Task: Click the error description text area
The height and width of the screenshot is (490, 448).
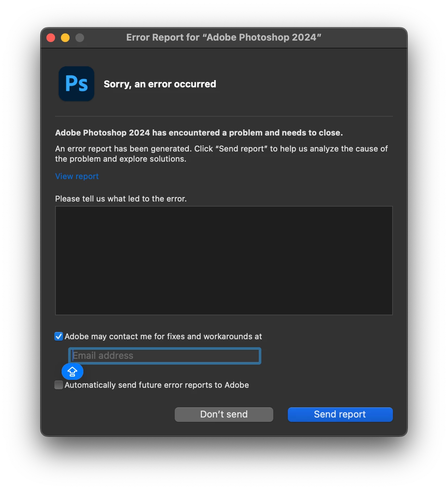Action: pyautogui.click(x=224, y=261)
